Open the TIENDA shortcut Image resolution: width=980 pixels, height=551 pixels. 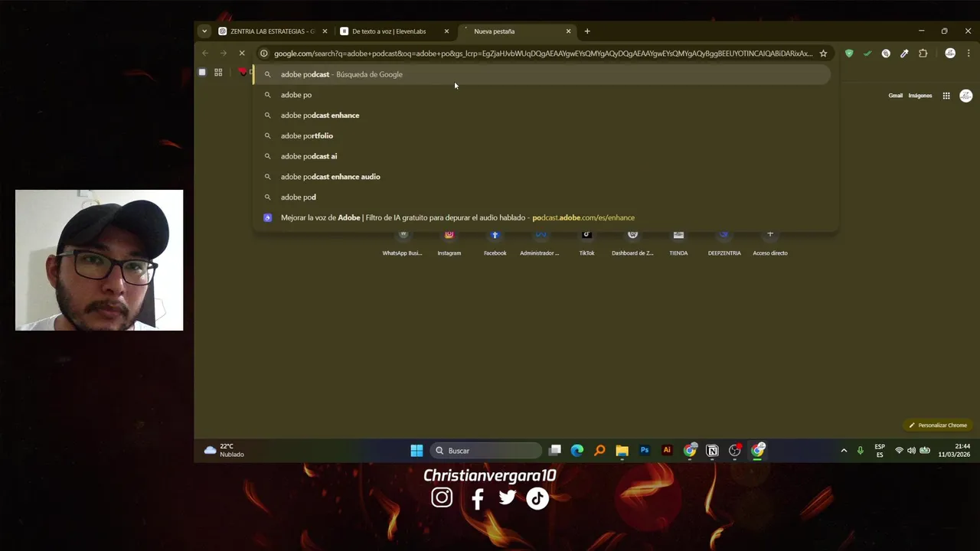click(678, 243)
